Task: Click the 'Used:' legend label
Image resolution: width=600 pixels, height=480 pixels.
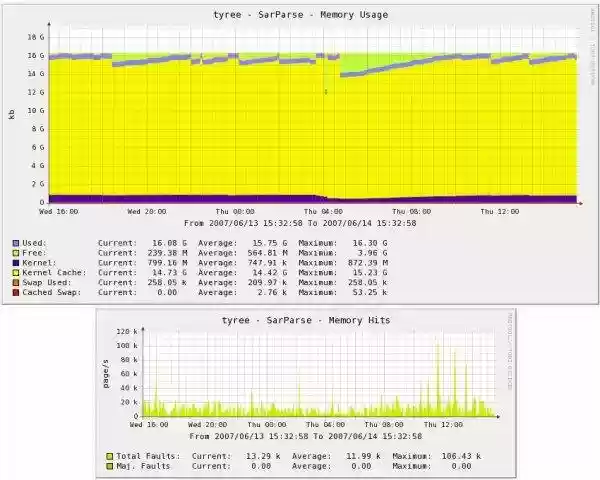Action: [x=34, y=243]
